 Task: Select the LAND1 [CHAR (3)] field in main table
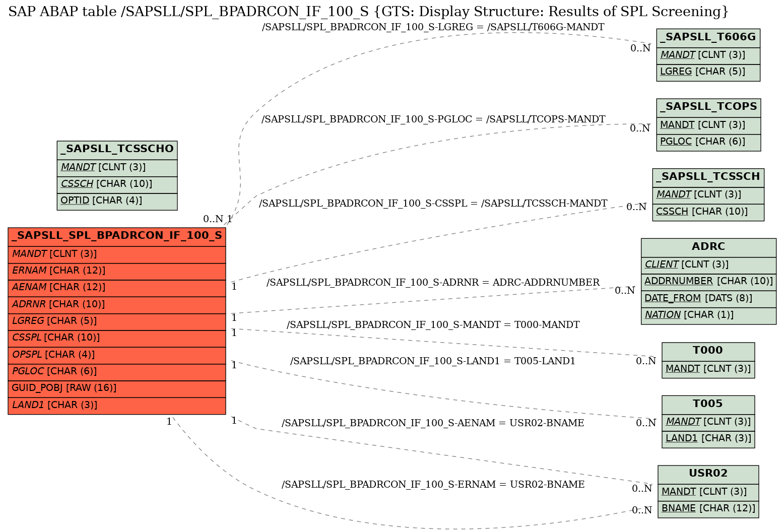point(117,406)
